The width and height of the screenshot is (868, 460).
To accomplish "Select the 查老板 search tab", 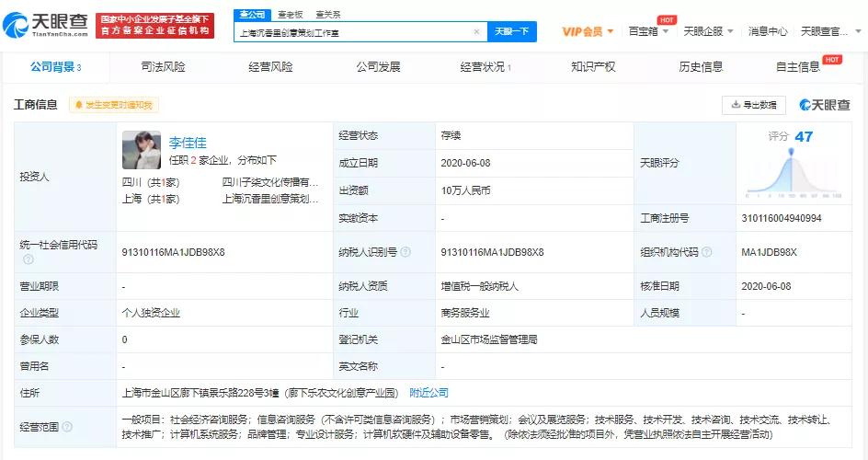I will point(290,15).
